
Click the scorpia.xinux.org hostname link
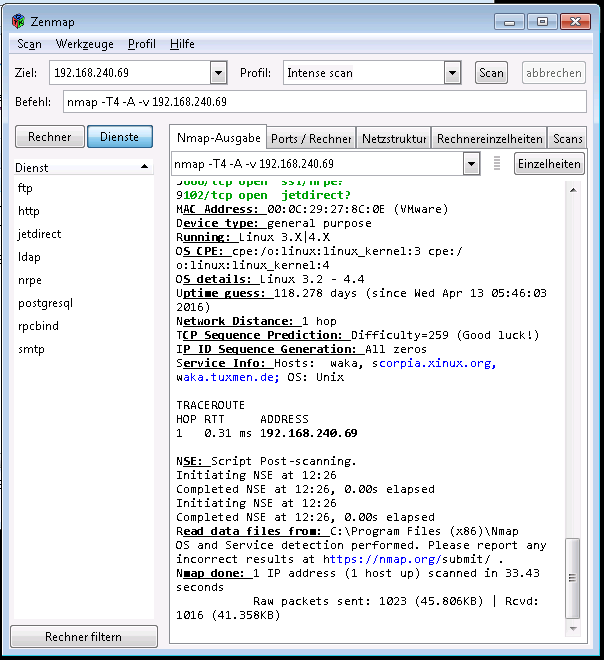point(434,363)
